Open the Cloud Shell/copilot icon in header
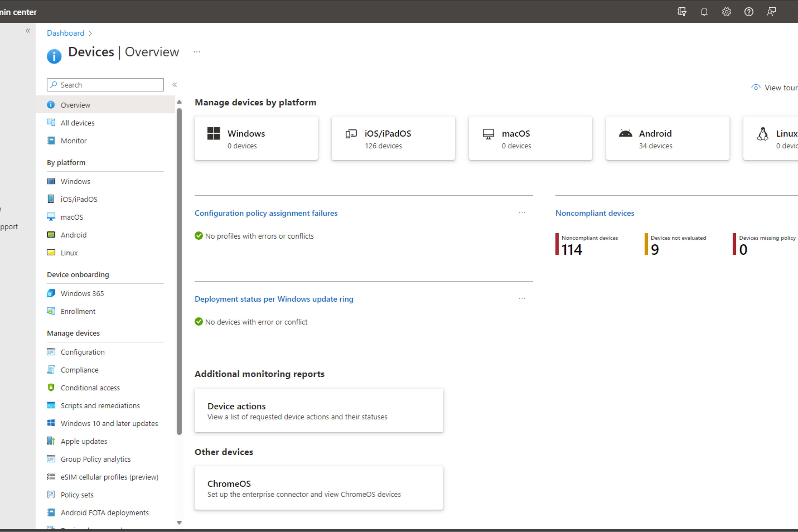Screen dimensions: 798x532 point(682,12)
